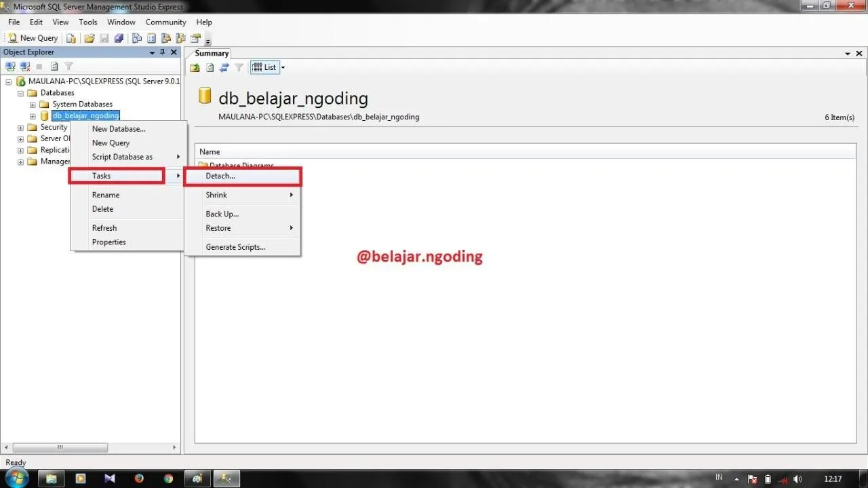
Task: Select Tasks in the context menu
Action: pos(127,176)
